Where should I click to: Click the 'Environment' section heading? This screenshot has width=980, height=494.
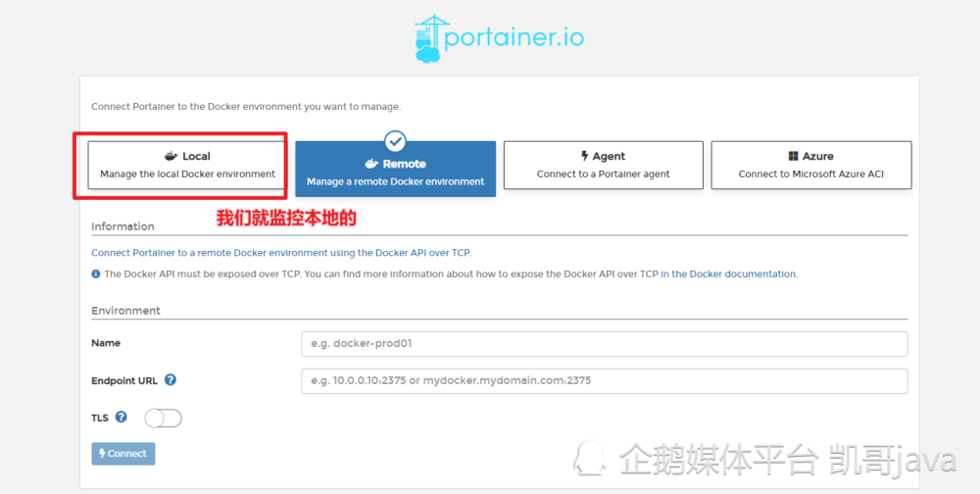(x=125, y=311)
